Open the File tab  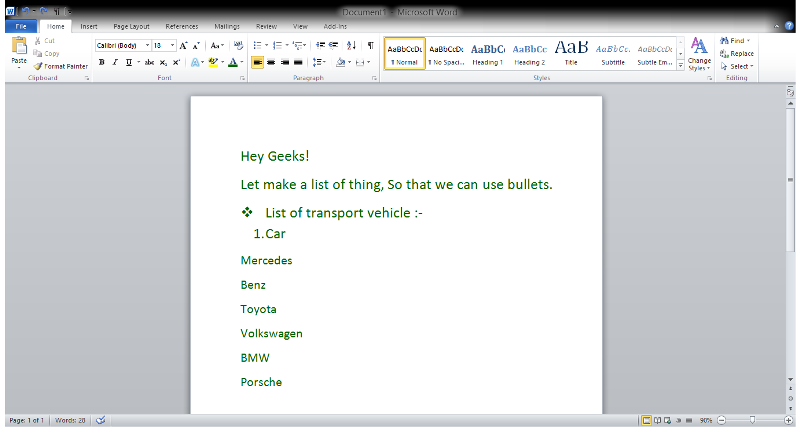point(21,26)
